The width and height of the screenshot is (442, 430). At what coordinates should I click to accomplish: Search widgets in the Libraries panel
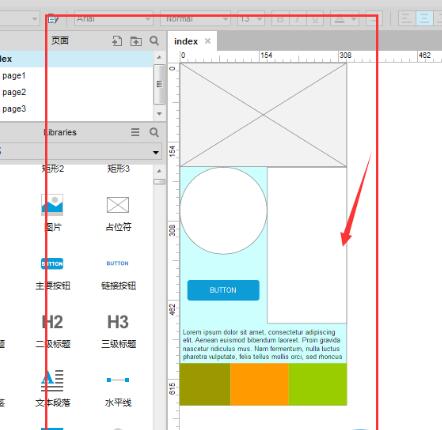(x=154, y=132)
